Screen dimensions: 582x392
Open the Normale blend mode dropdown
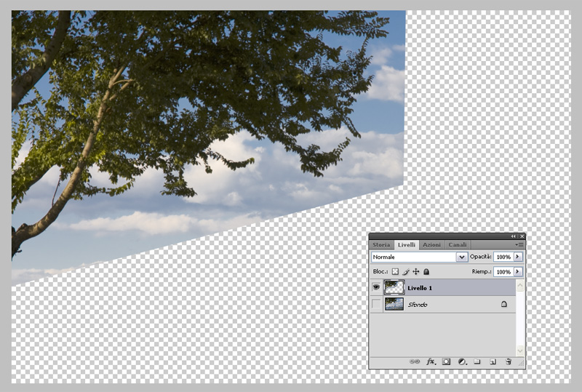[461, 257]
